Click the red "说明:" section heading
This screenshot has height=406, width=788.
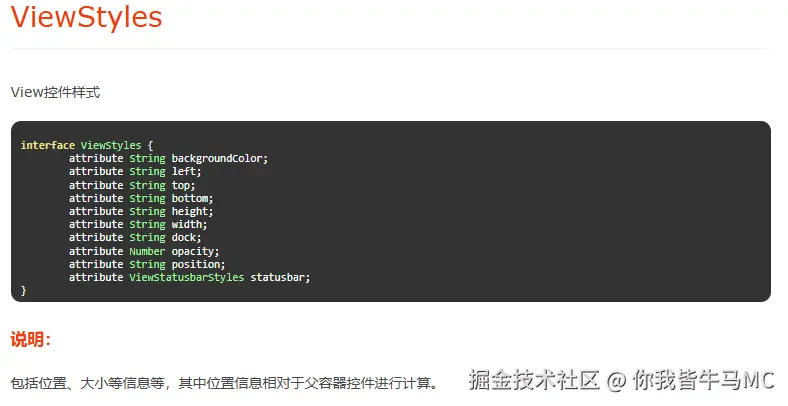pos(31,340)
